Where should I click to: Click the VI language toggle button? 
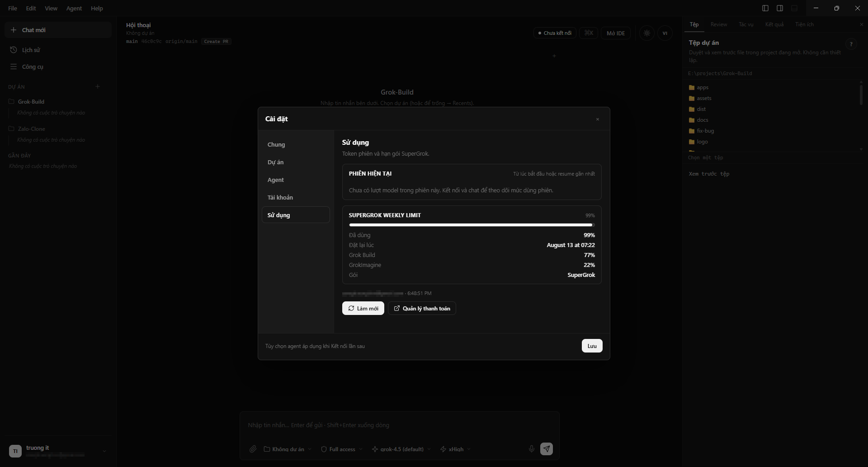coord(665,33)
